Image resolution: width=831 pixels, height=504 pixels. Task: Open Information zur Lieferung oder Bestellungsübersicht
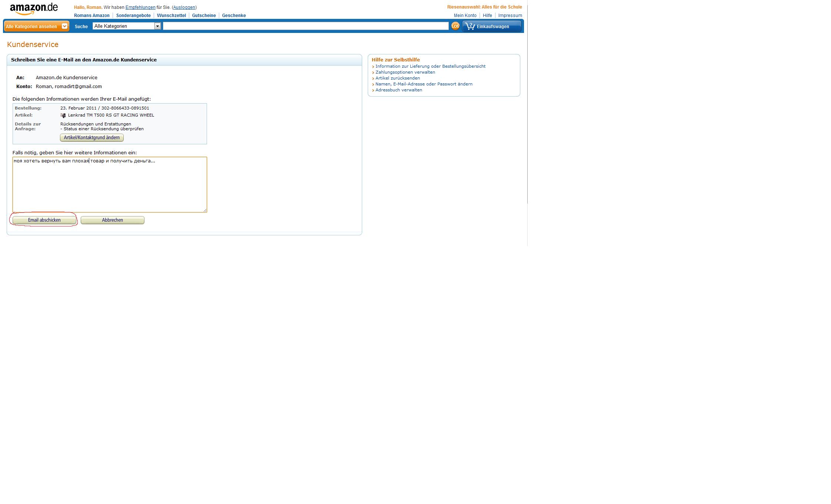coord(430,66)
